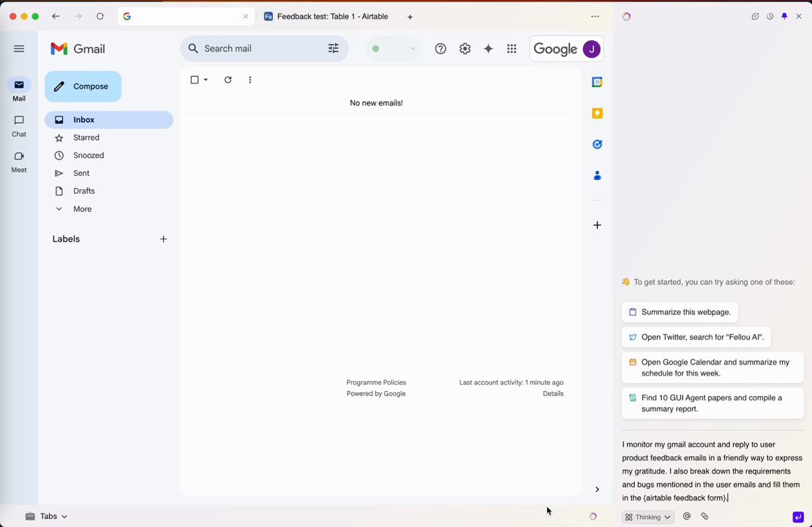Open the Thinking mode dropdown
This screenshot has height=527, width=812.
(648, 517)
